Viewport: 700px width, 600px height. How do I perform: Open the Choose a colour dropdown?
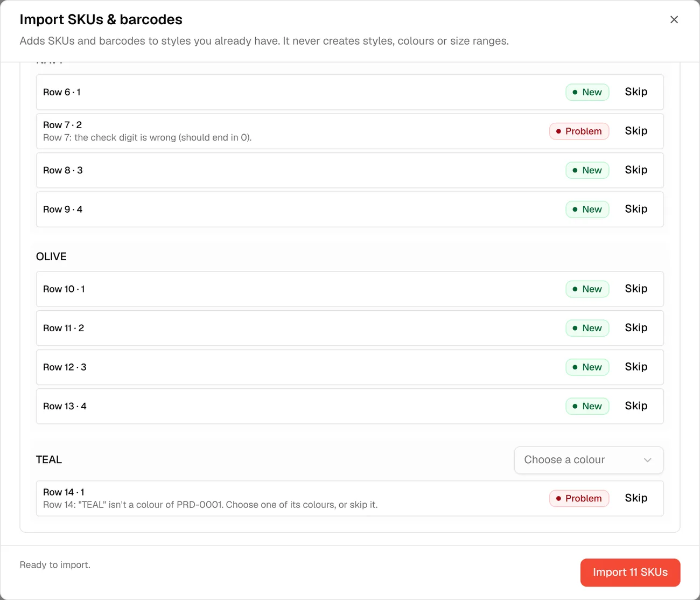tap(589, 460)
